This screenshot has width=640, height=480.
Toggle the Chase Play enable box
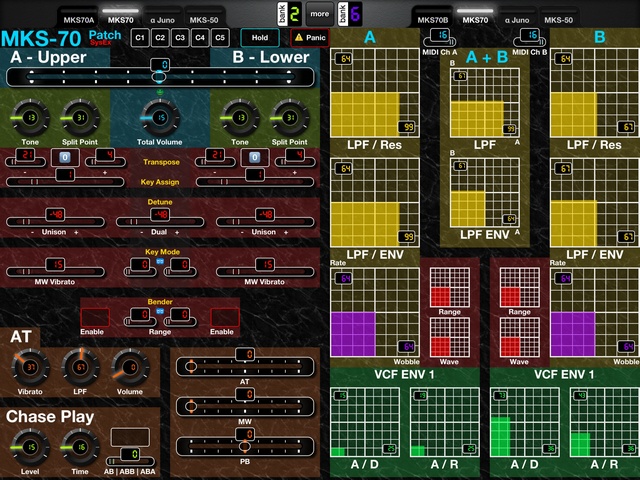130,437
